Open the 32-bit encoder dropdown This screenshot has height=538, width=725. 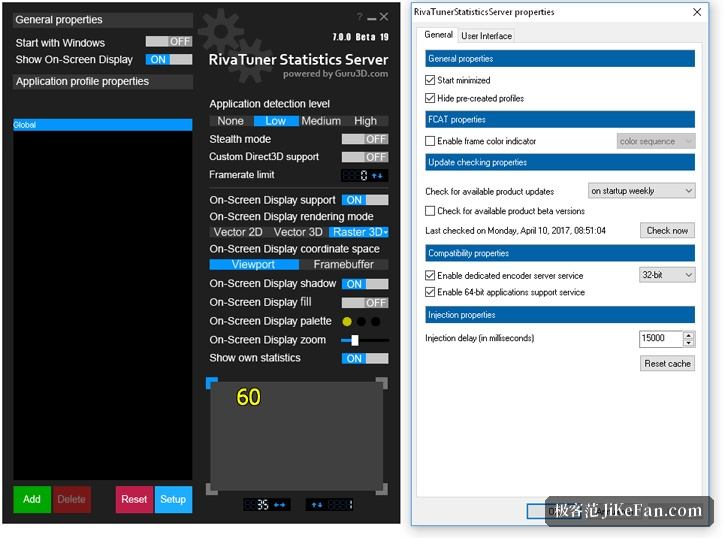667,275
